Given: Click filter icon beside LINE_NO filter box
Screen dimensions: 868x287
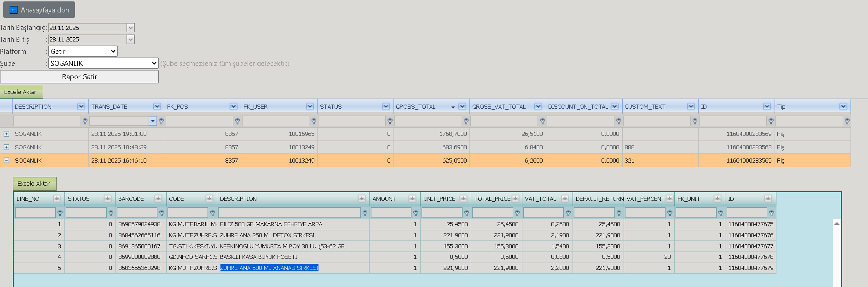Looking at the screenshot, I should pyautogui.click(x=60, y=213).
